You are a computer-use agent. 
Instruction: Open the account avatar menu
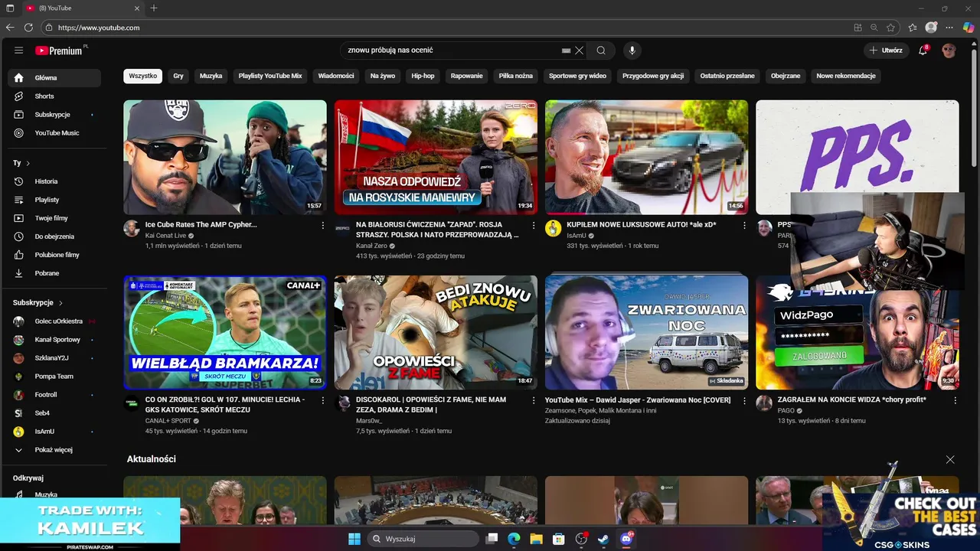(949, 51)
